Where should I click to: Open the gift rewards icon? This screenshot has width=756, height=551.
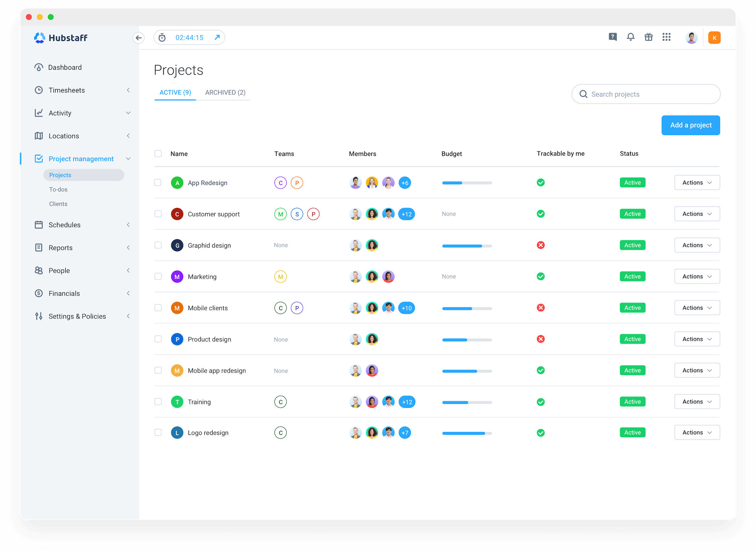(x=649, y=37)
